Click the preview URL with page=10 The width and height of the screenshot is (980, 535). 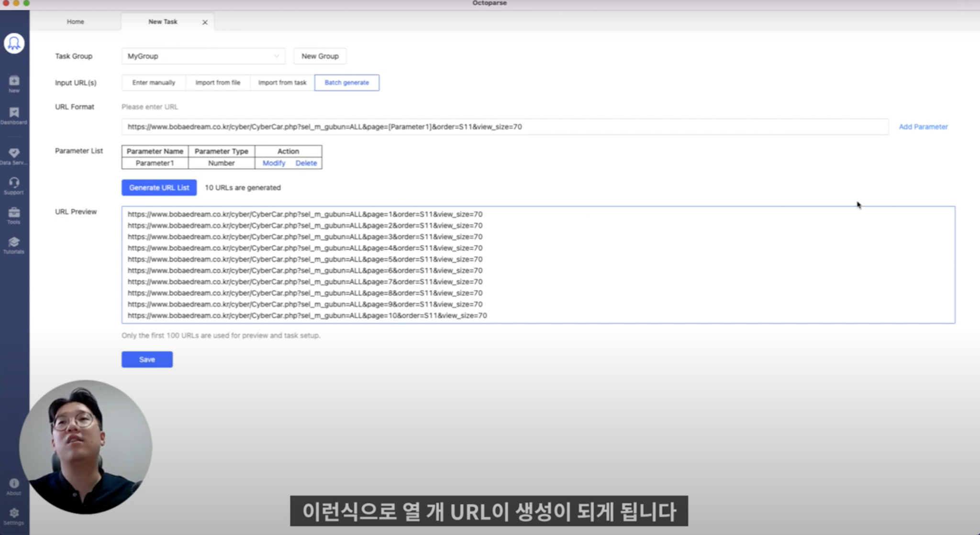pyautogui.click(x=307, y=316)
